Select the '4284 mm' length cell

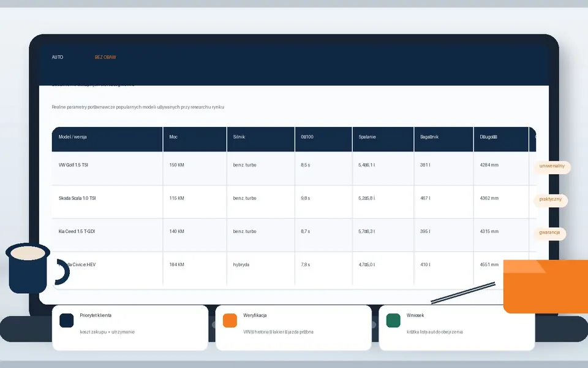(501, 168)
